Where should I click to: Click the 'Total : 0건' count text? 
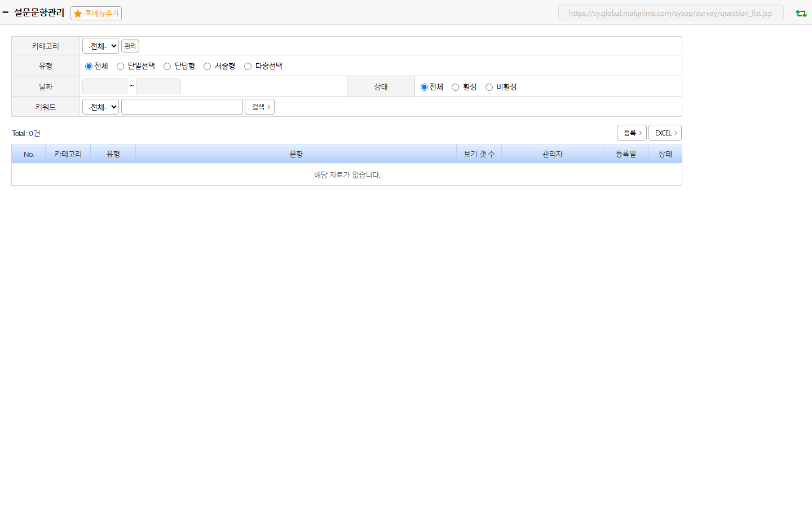pos(26,133)
